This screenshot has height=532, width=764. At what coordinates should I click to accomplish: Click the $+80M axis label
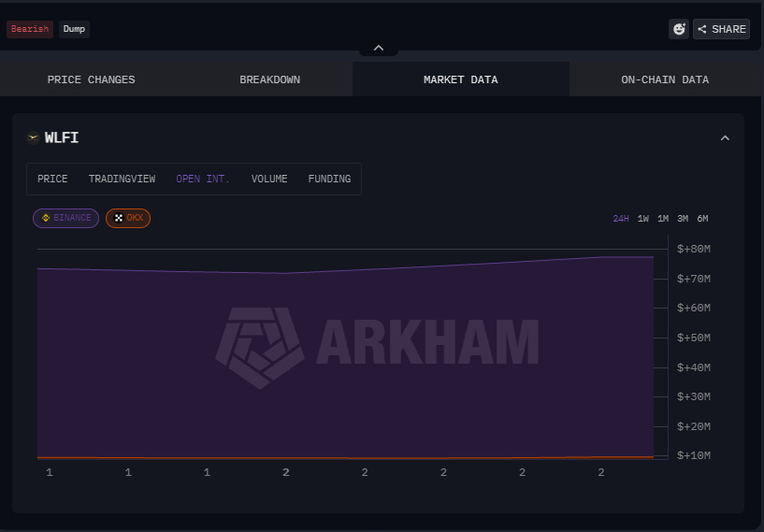[x=693, y=249]
